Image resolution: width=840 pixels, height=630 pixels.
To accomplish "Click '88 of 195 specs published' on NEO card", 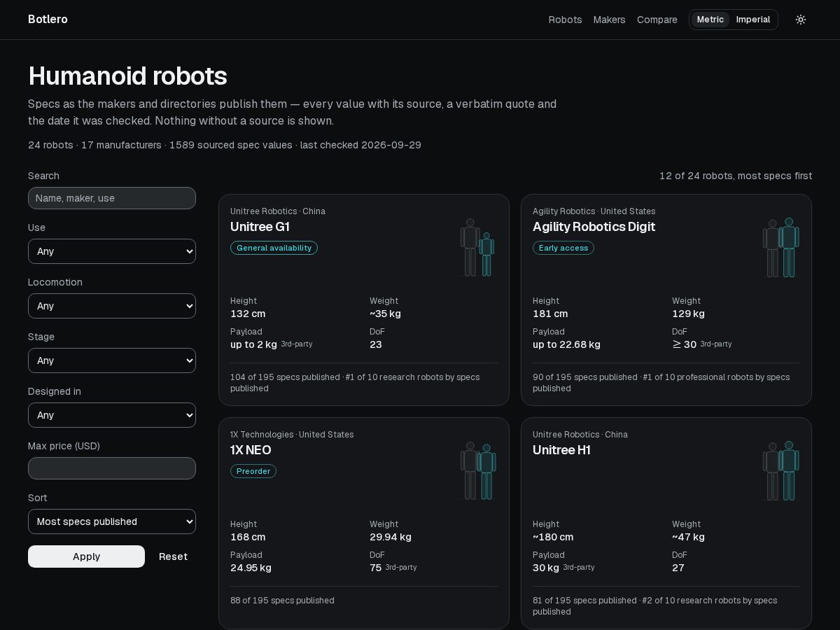I will [x=282, y=601].
